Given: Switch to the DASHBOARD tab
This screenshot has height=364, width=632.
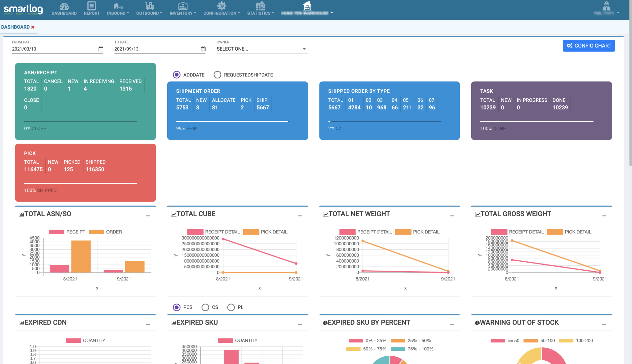Looking at the screenshot, I should [15, 27].
